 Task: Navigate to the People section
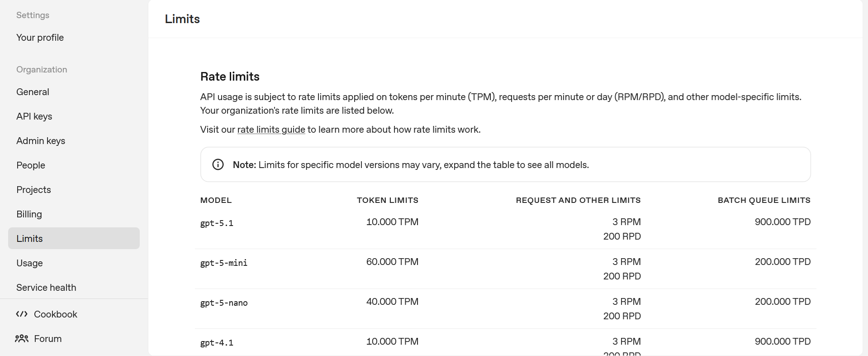31,165
